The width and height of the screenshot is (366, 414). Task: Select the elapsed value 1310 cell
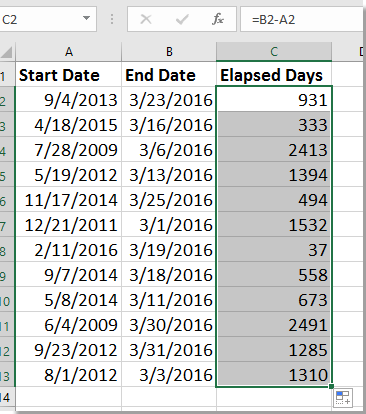pos(274,375)
